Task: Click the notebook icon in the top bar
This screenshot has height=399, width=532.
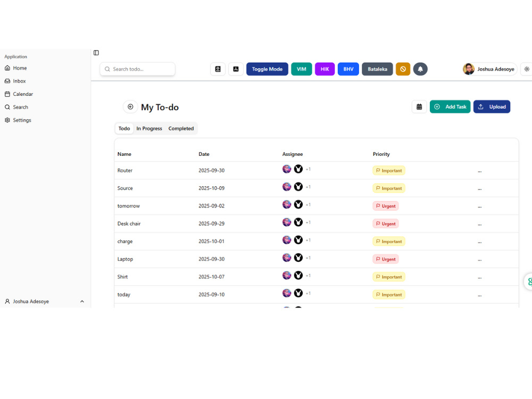Action: [218, 69]
